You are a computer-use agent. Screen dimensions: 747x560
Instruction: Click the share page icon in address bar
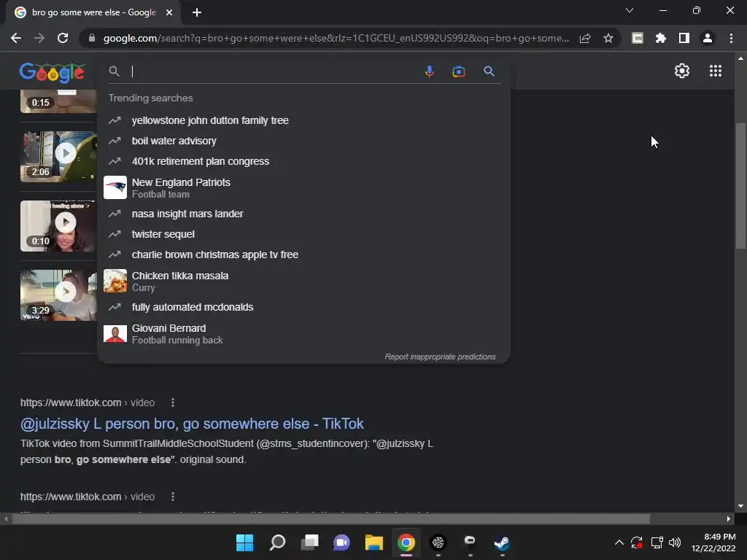pos(585,38)
